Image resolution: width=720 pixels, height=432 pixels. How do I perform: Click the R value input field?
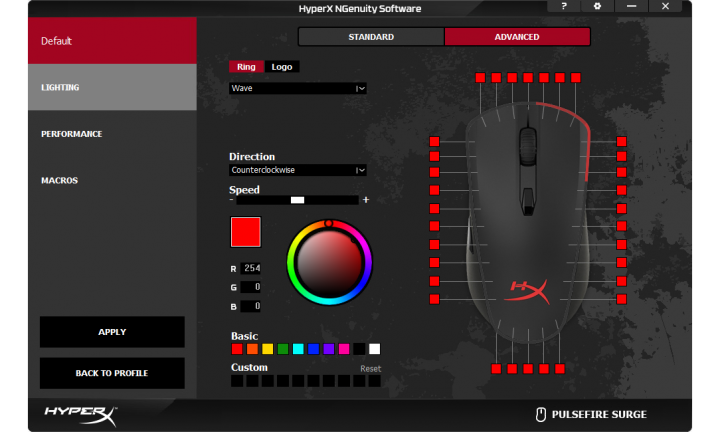pos(251,268)
